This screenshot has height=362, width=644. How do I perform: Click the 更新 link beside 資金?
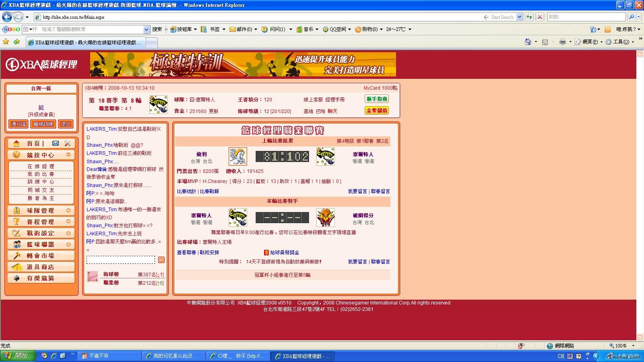tap(213, 111)
